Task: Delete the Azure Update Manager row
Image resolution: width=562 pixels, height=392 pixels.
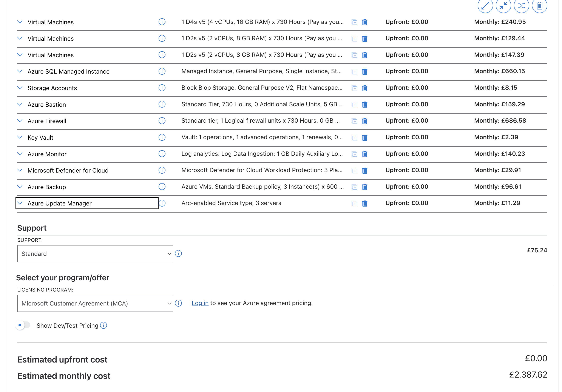Action: coord(364,203)
